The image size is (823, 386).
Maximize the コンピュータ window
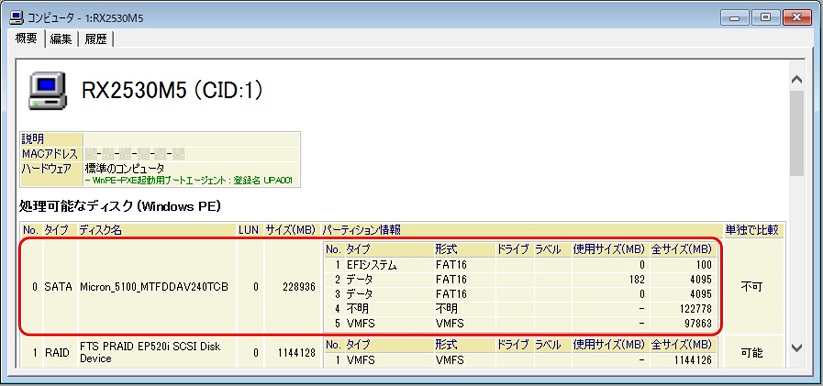(x=765, y=18)
